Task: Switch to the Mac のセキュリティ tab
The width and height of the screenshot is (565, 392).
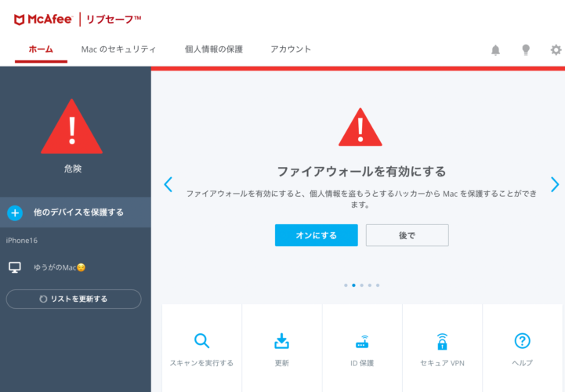Action: [x=118, y=49]
